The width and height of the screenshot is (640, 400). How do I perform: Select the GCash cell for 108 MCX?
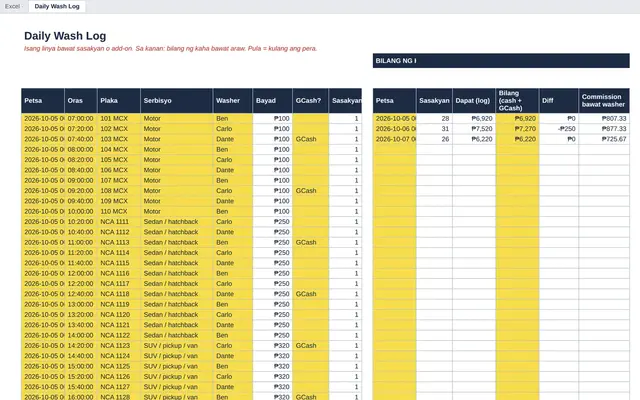[311, 191]
